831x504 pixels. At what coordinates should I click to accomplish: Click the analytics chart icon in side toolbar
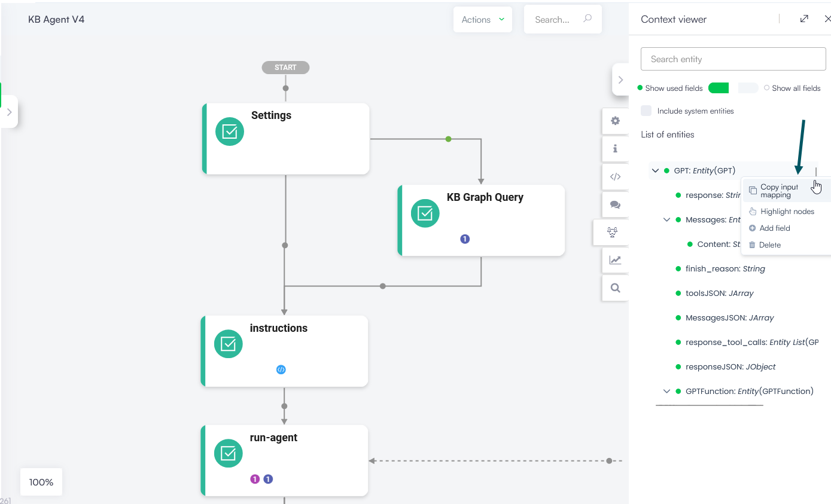615,260
